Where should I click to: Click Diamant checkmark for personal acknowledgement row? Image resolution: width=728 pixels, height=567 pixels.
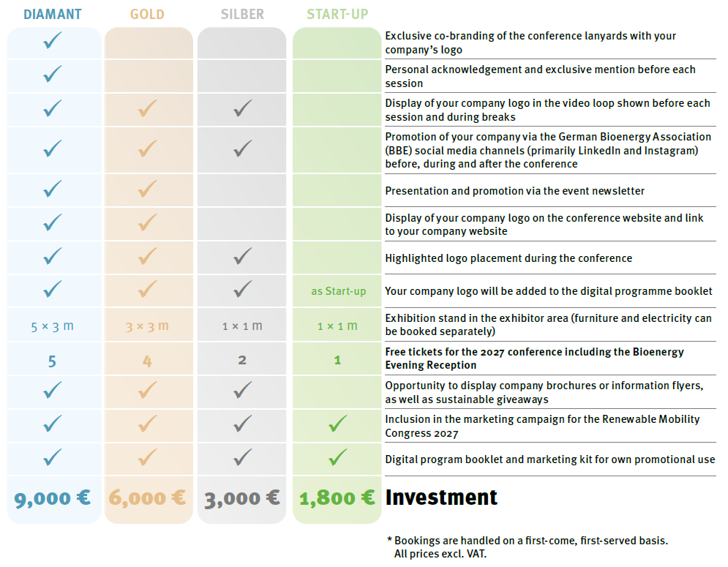(53, 74)
